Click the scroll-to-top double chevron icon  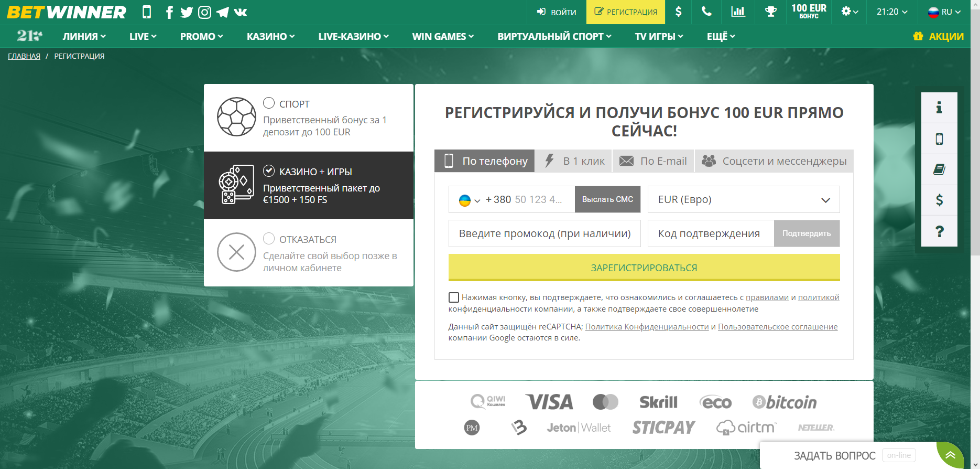(x=950, y=455)
